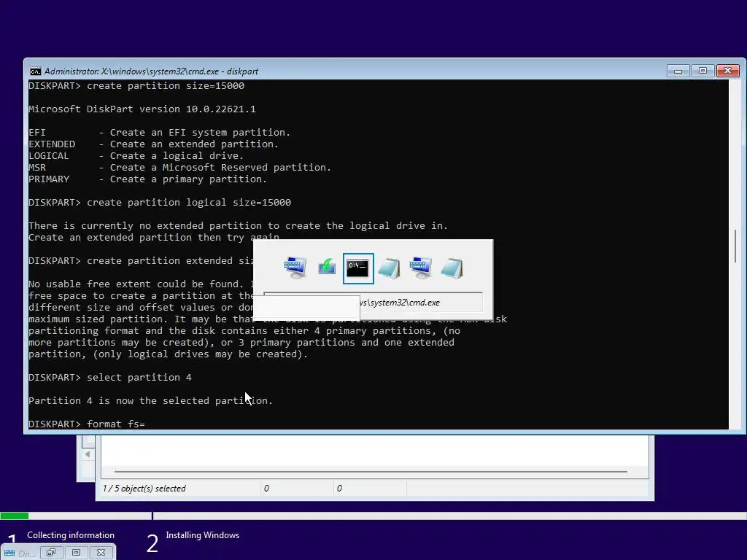This screenshot has height=560, width=747.
Task: Click the task switcher's system32\cmd.exe caption field
Action: tap(373, 303)
